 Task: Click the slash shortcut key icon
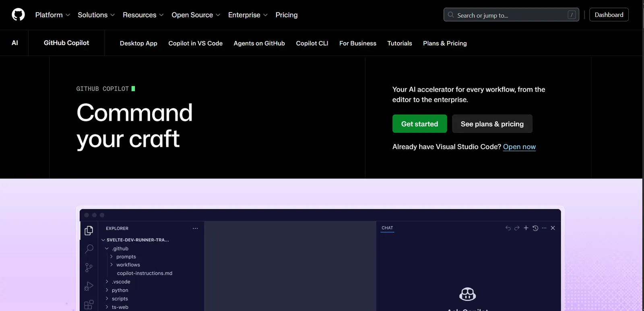[x=572, y=15]
